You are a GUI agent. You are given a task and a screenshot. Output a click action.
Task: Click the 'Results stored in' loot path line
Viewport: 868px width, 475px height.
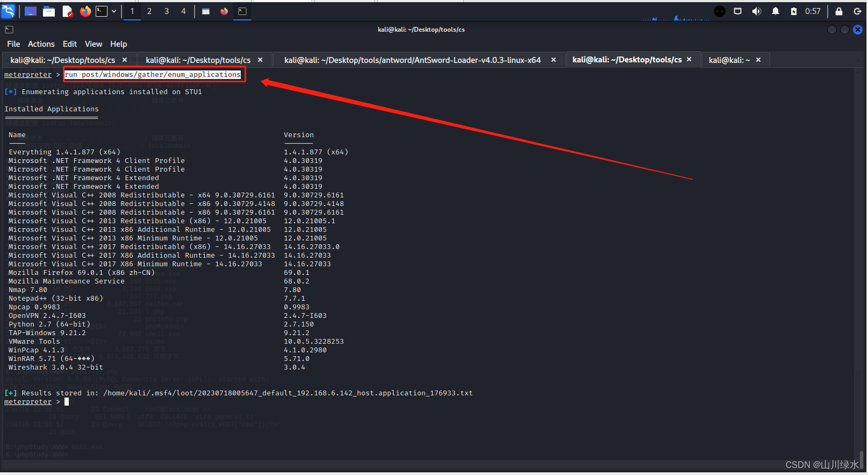coord(239,393)
